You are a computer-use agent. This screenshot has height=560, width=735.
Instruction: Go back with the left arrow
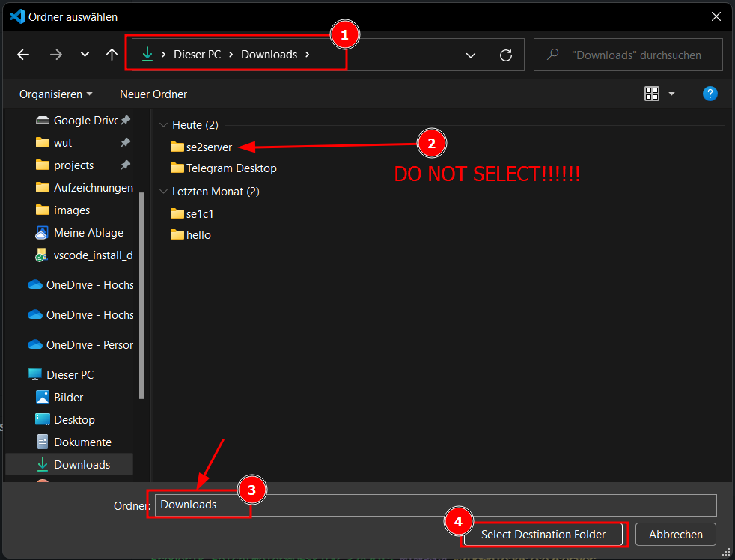[23, 55]
